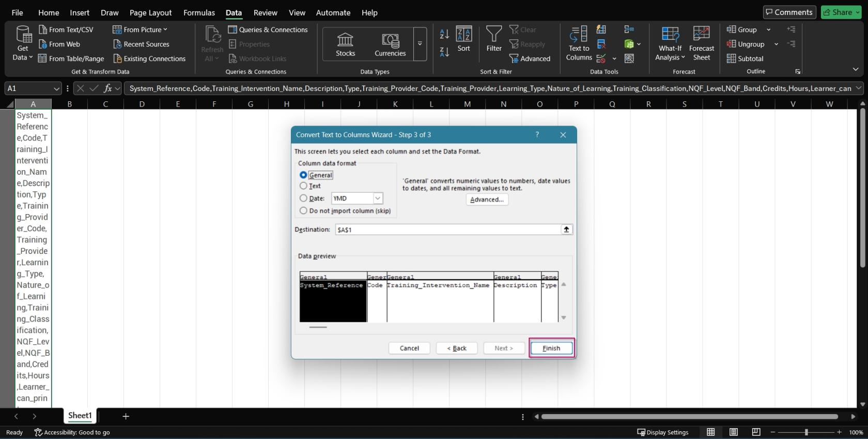Click the Insert Function fx icon
The height and width of the screenshot is (439, 868).
point(107,88)
